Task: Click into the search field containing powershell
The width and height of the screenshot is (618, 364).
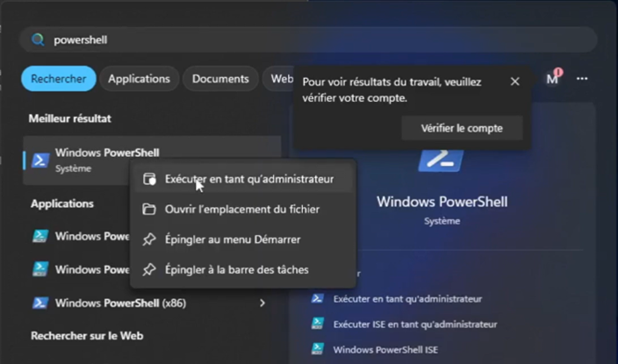Action: 307,40
